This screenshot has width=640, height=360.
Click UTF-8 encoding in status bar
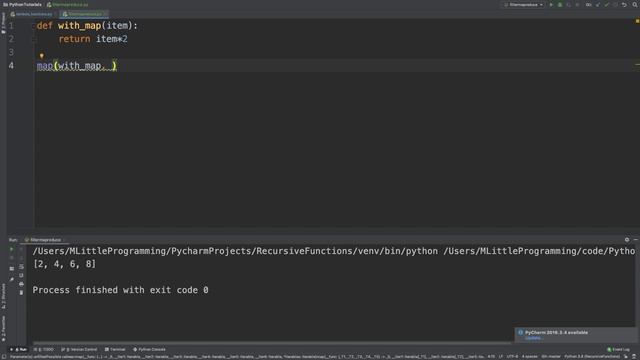coord(512,356)
